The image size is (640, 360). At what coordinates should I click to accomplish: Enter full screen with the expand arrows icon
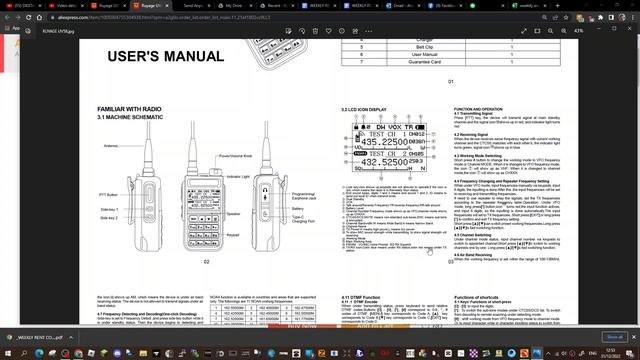524,31
